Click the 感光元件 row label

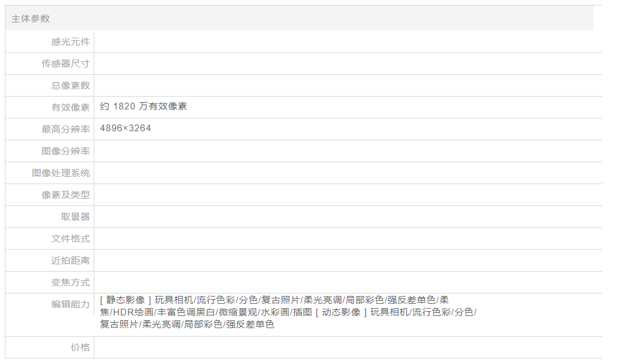[x=71, y=42]
